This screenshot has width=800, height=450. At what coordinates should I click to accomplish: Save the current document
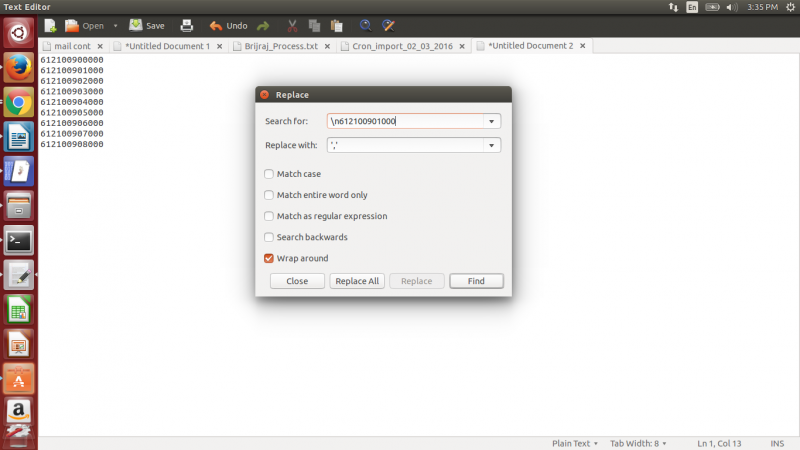(x=147, y=26)
